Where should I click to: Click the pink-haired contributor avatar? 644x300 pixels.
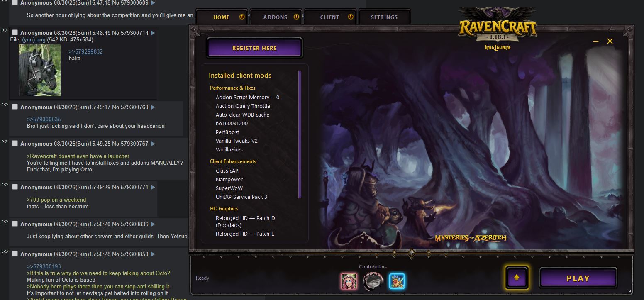349,281
